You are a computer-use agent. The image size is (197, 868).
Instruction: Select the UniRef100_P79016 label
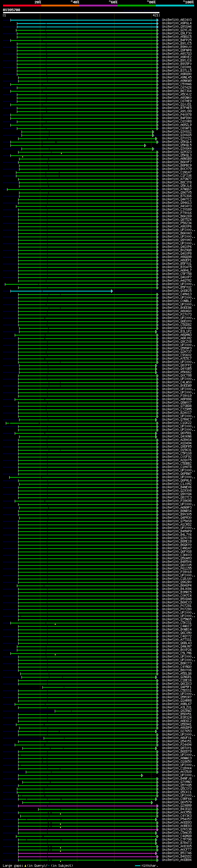177,213
